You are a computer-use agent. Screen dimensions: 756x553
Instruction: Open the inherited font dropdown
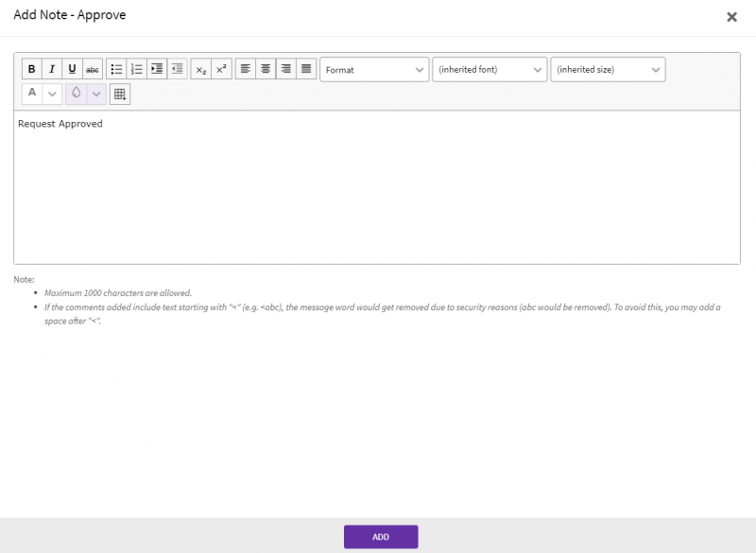490,68
